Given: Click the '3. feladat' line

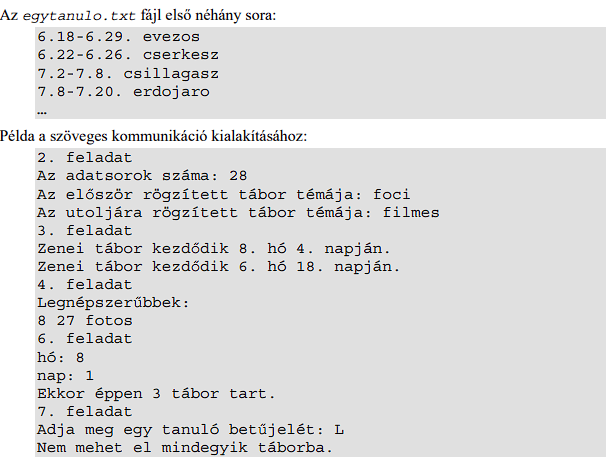Looking at the screenshot, I should coord(85,230).
